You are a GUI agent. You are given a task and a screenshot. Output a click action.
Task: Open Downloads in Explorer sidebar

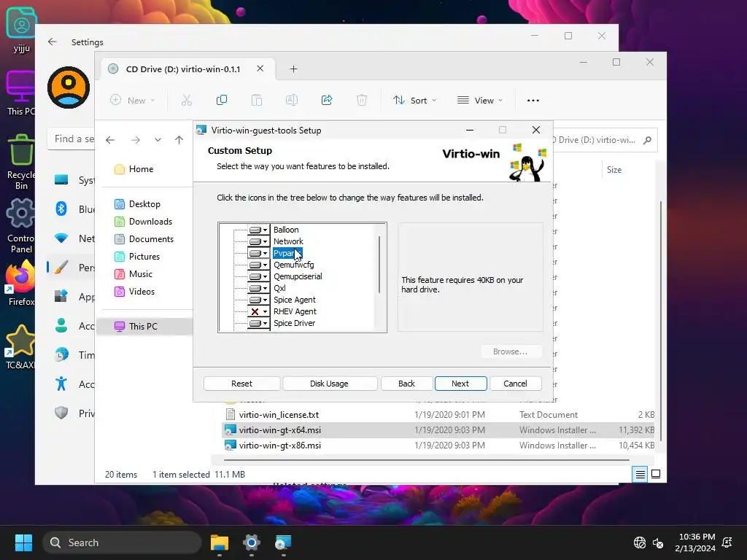[144, 222]
